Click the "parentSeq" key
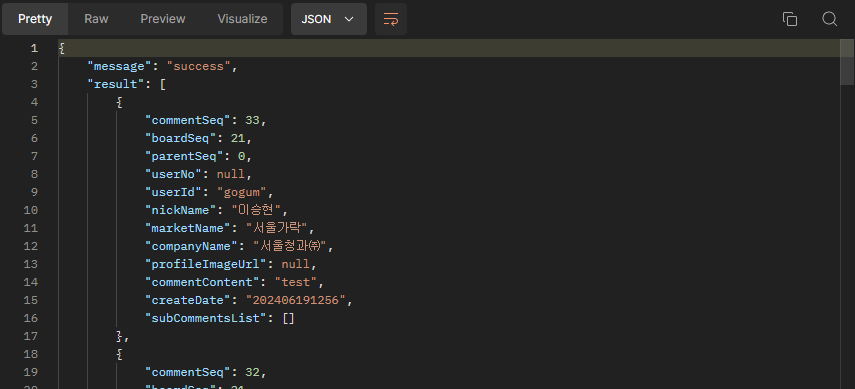The height and width of the screenshot is (389, 855). (x=184, y=156)
